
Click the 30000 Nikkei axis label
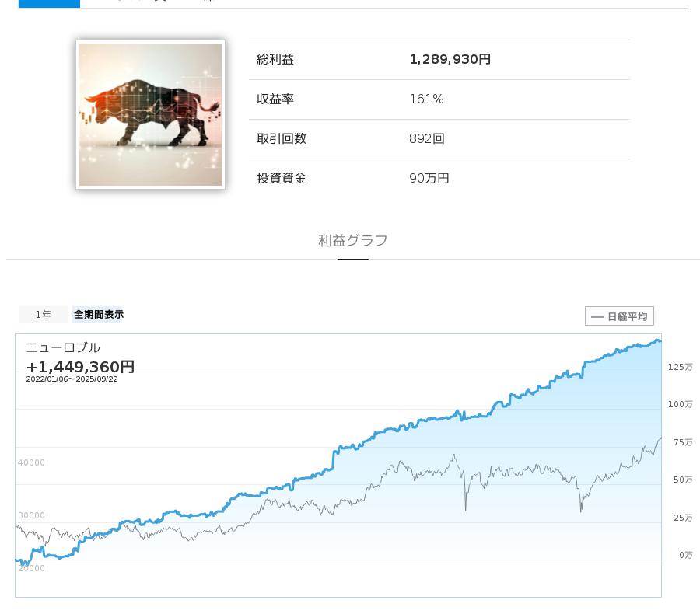31,515
